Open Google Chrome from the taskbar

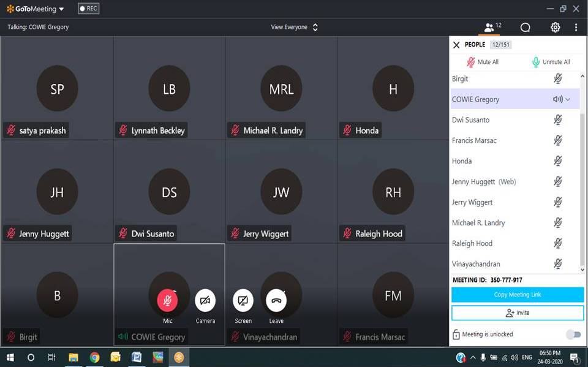pos(94,357)
